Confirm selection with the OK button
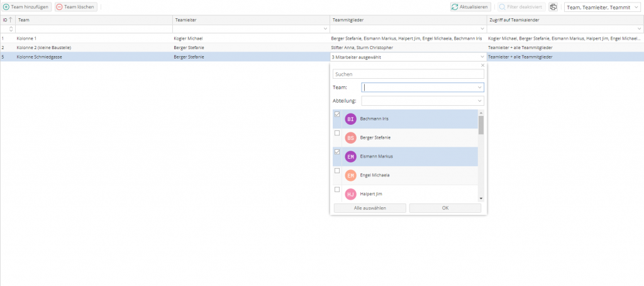 tap(445, 208)
